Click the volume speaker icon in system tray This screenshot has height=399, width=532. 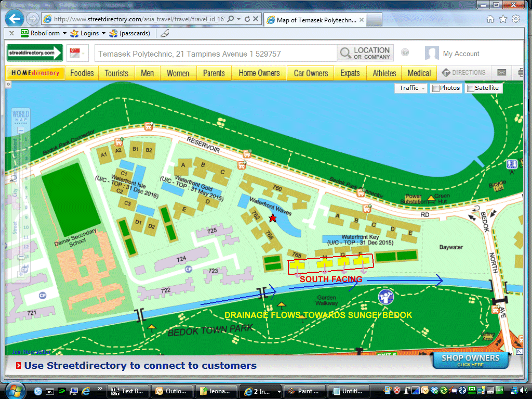pos(523,391)
